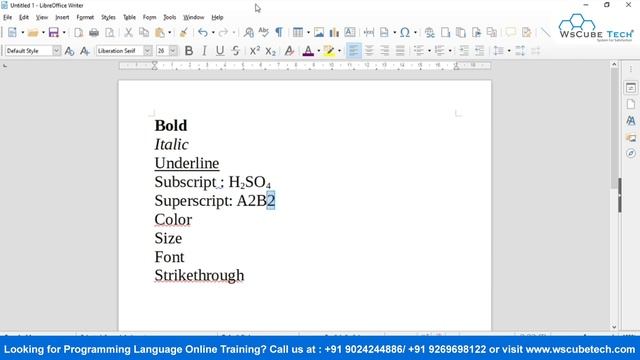Toggle Bold formatting button
The image size is (640, 360).
coord(189,51)
